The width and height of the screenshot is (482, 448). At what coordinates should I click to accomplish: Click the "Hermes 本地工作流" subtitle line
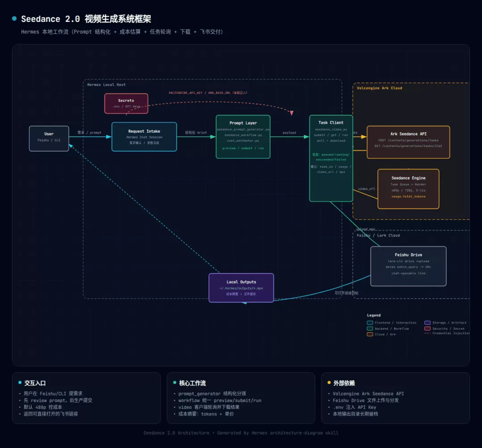coord(122,32)
